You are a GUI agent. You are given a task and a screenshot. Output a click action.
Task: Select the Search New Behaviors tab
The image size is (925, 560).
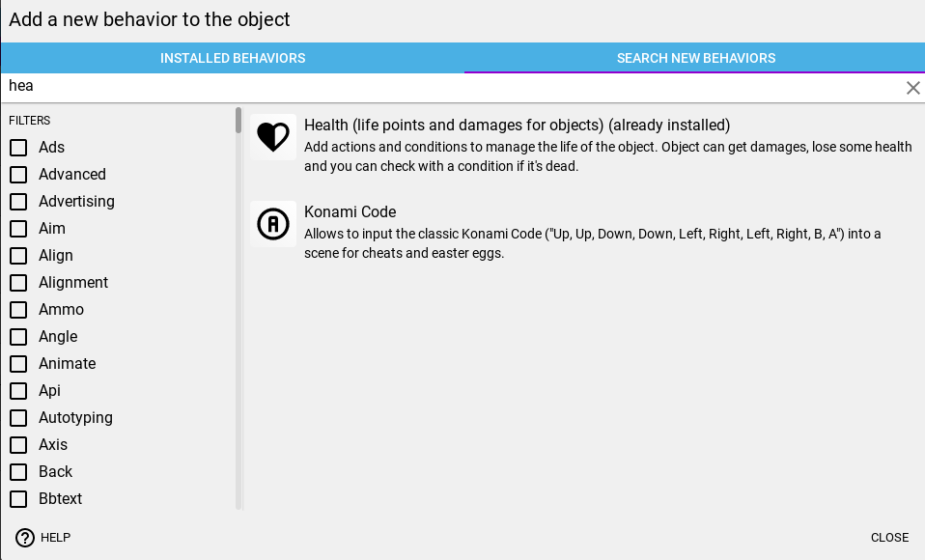[x=695, y=58]
